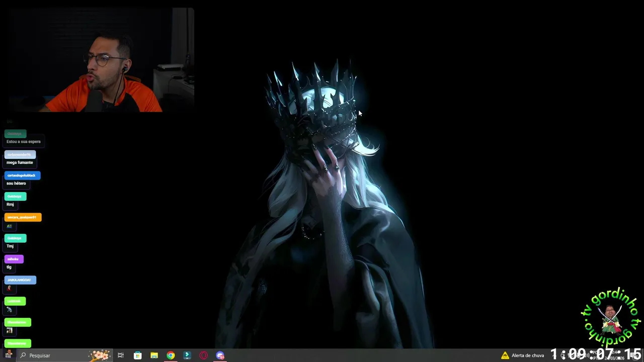Click chat message "Estou a sua espera"
This screenshot has height=362, width=644.
tap(24, 142)
